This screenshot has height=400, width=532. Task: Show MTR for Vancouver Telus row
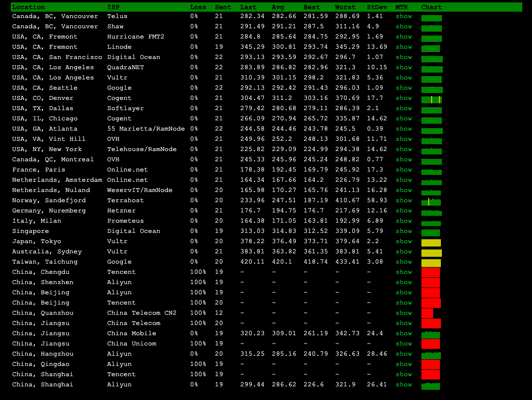pos(404,16)
